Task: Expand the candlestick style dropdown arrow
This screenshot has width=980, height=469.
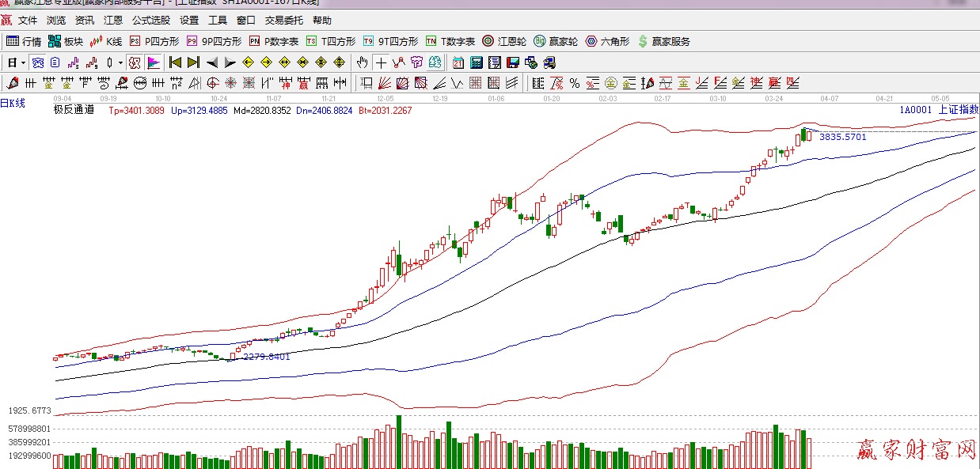Action: [x=120, y=62]
